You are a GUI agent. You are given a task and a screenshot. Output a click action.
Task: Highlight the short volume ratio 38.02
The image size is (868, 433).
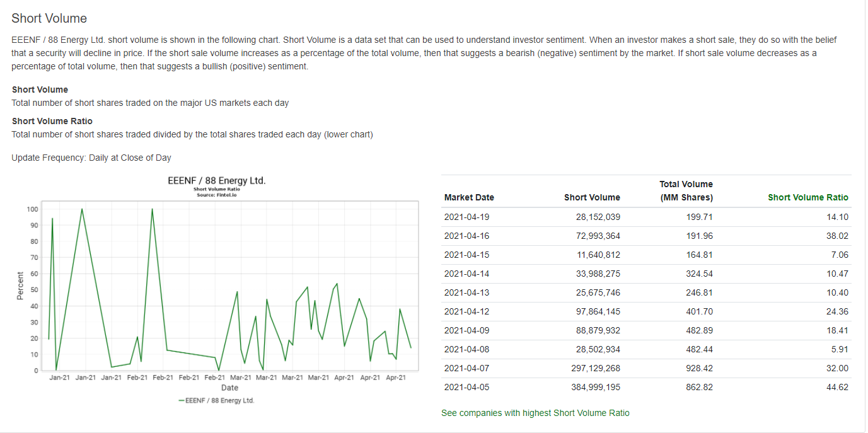point(837,236)
